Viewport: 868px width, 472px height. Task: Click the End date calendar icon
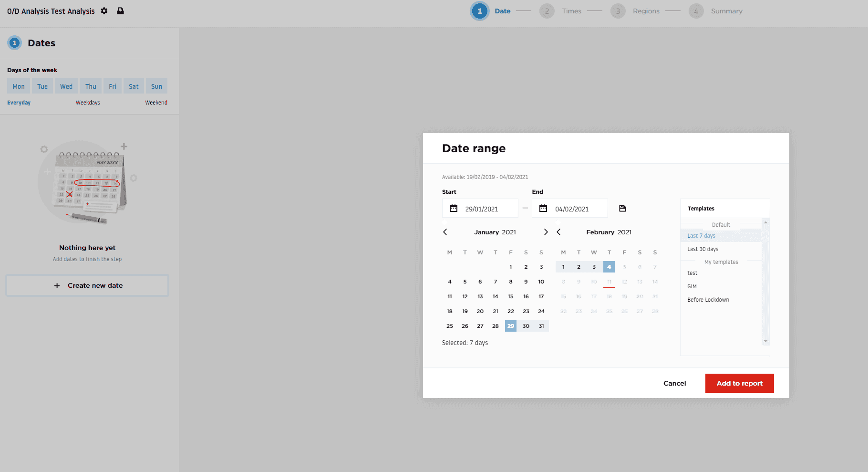[543, 209]
